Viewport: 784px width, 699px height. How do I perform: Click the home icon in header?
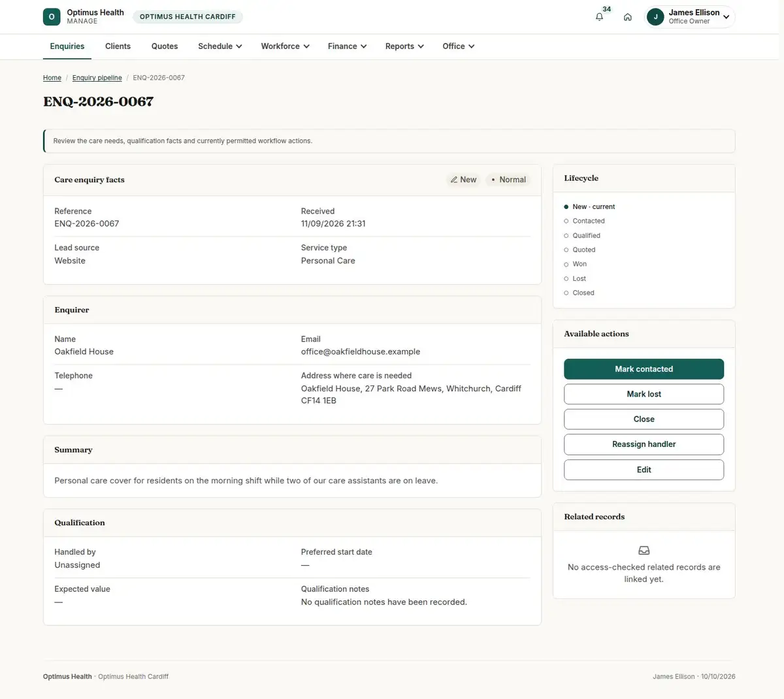(627, 17)
